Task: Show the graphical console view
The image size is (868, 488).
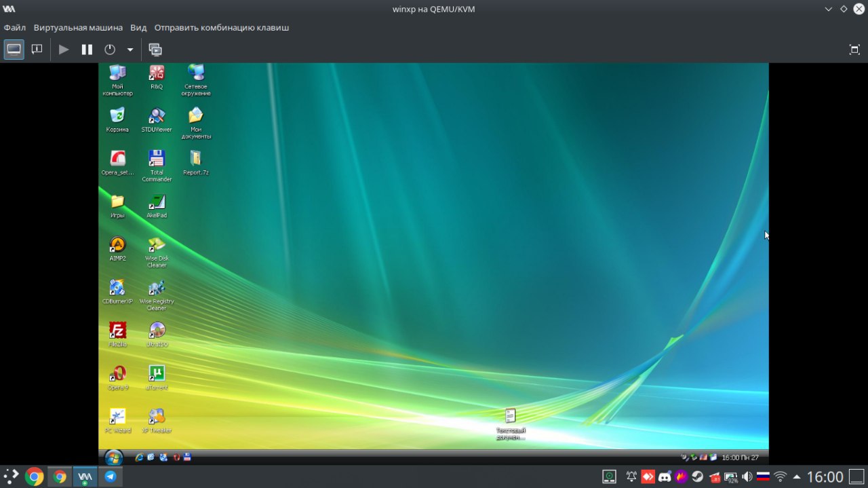Action: (14, 50)
